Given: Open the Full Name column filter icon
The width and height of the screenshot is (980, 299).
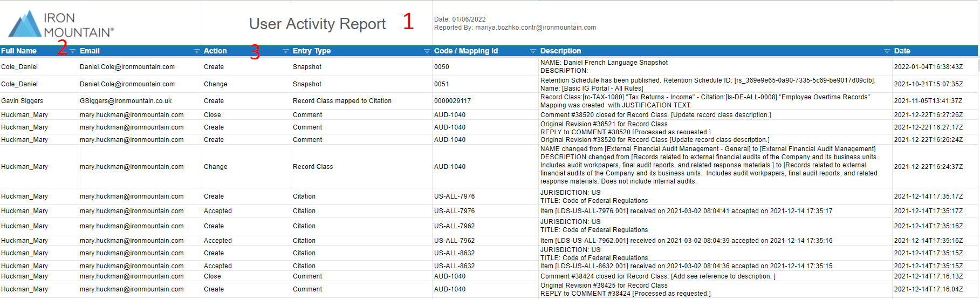Looking at the screenshot, I should pyautogui.click(x=72, y=51).
